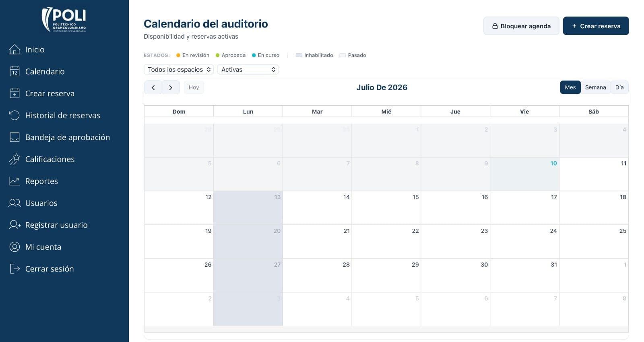Click the Crear reserva header button

pos(596,26)
